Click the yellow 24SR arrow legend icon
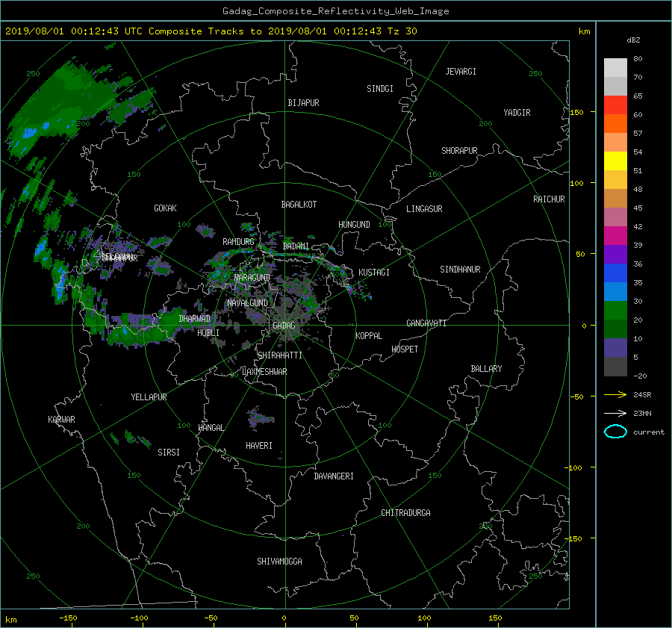The width and height of the screenshot is (672, 628). (615, 394)
